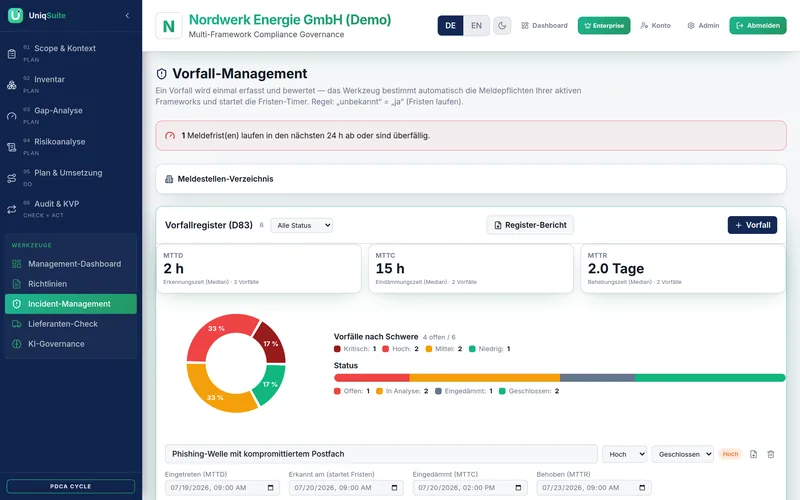Click the Kritisch legend swatch
800x500 pixels.
point(337,349)
